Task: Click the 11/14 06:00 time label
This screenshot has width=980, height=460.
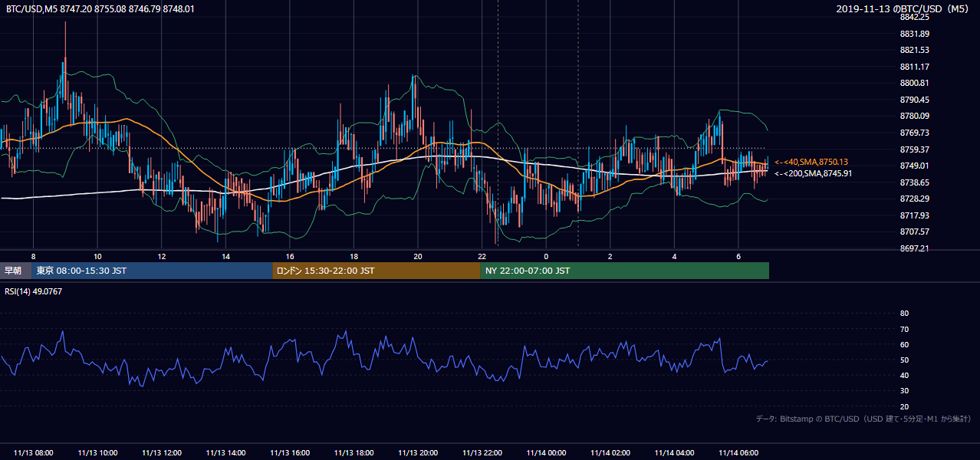Action: (x=738, y=453)
